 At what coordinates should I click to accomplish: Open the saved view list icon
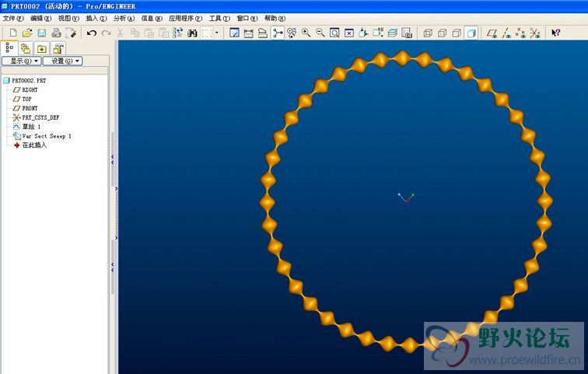coord(378,33)
